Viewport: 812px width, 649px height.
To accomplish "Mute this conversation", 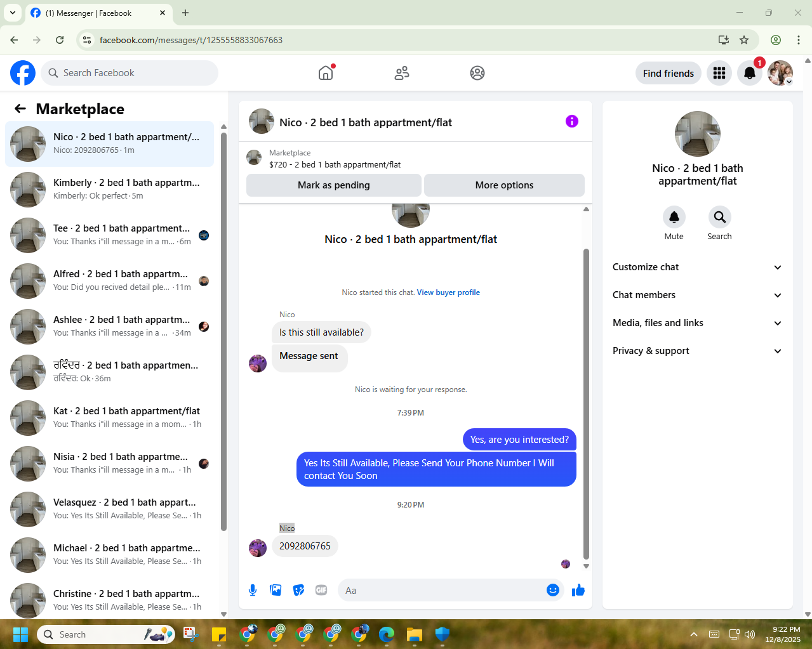I will click(674, 217).
